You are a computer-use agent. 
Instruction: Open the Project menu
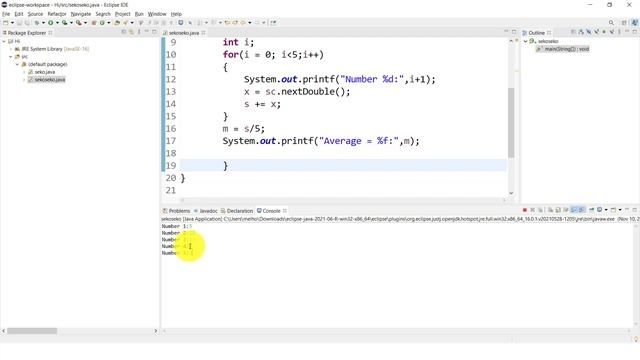[x=122, y=14]
